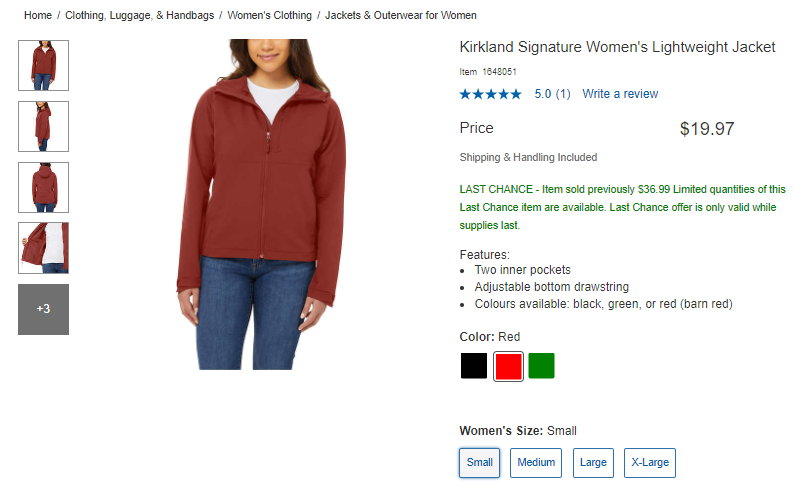Pick the X-Large size button
The width and height of the screenshot is (794, 493).
(x=650, y=463)
